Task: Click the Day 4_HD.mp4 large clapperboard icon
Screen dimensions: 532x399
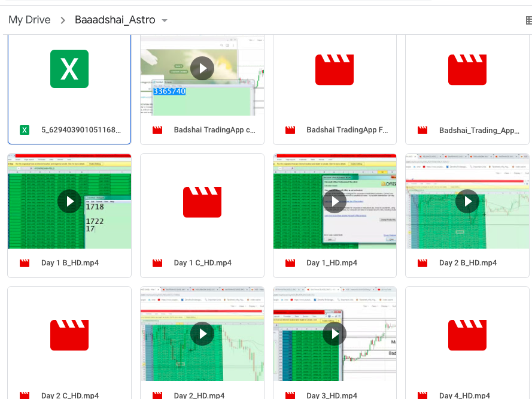Action: pos(467,334)
